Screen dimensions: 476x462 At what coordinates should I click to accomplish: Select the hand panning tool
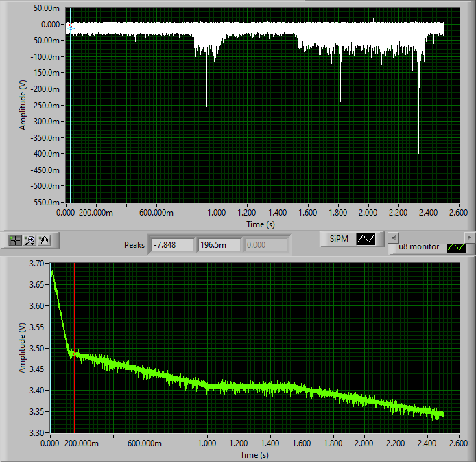click(x=44, y=240)
